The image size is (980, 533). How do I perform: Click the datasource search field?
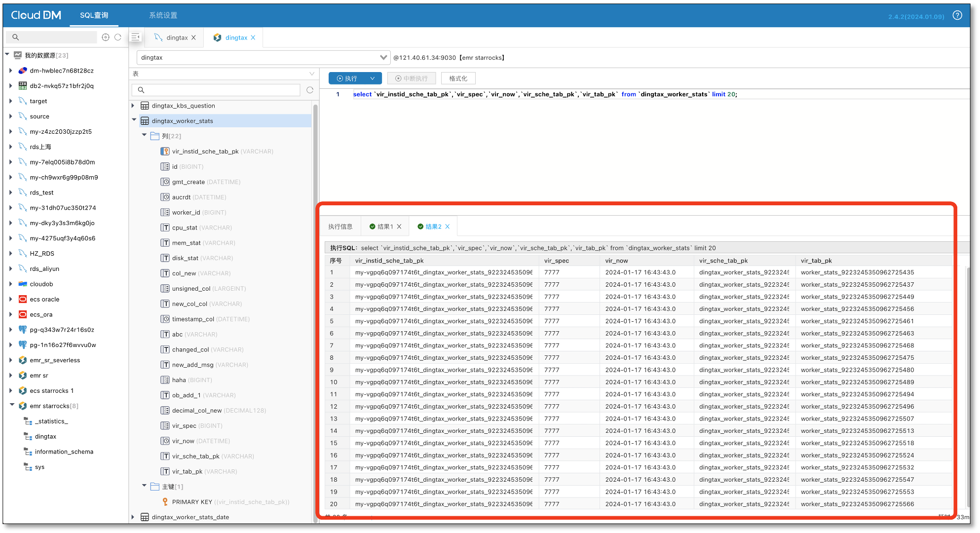click(52, 37)
